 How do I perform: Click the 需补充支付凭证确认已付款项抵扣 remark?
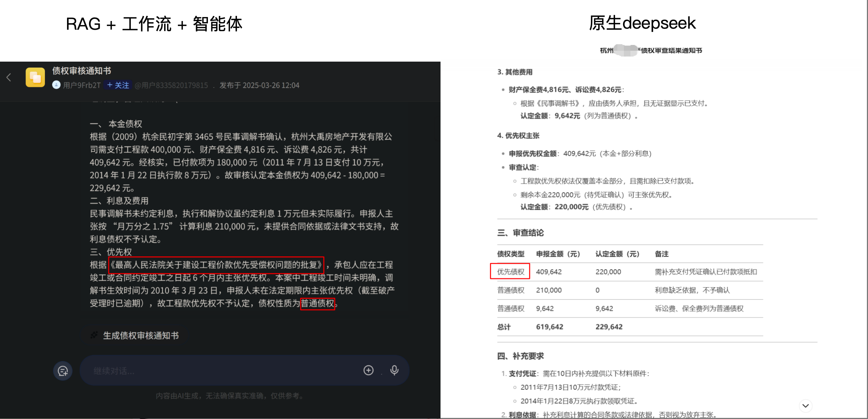tap(706, 272)
